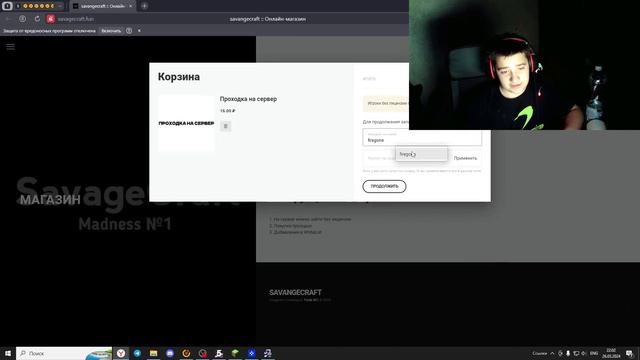This screenshot has width=640, height=360.
Task: Open the red-and-black circular taskbar app
Action: (202, 353)
